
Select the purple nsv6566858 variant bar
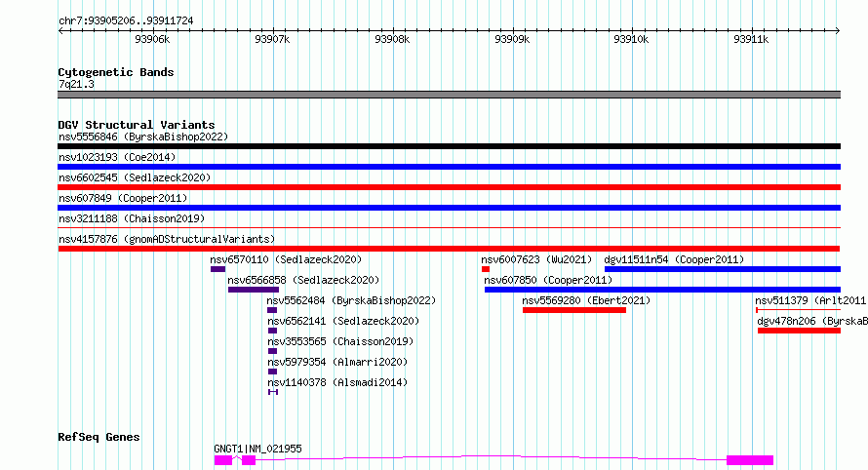click(x=254, y=290)
